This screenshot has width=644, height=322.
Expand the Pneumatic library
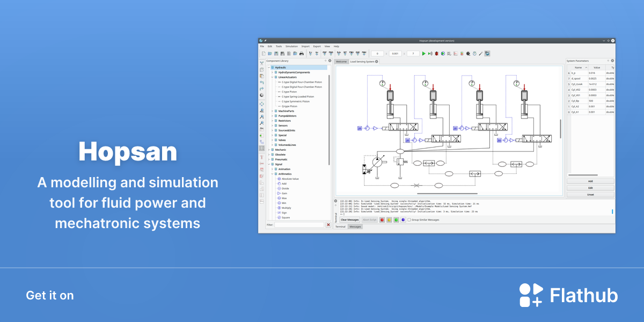coord(269,159)
